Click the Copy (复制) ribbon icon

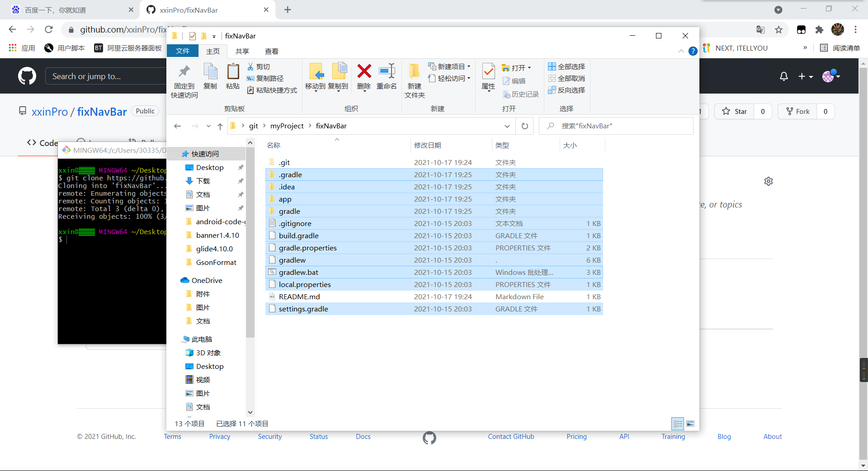click(210, 76)
